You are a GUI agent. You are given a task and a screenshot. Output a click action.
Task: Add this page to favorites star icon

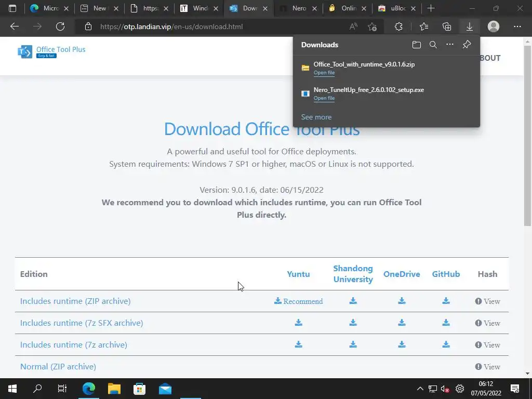pyautogui.click(x=372, y=27)
